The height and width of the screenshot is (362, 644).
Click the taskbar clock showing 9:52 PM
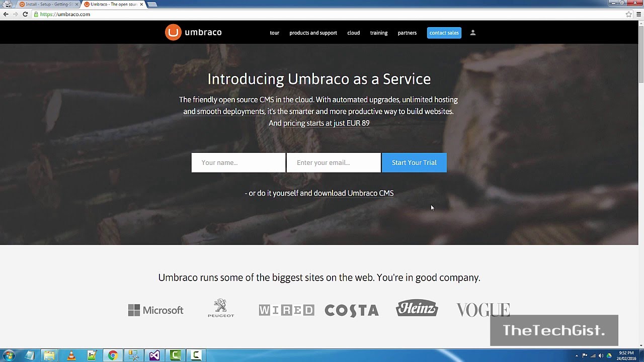coord(626,355)
